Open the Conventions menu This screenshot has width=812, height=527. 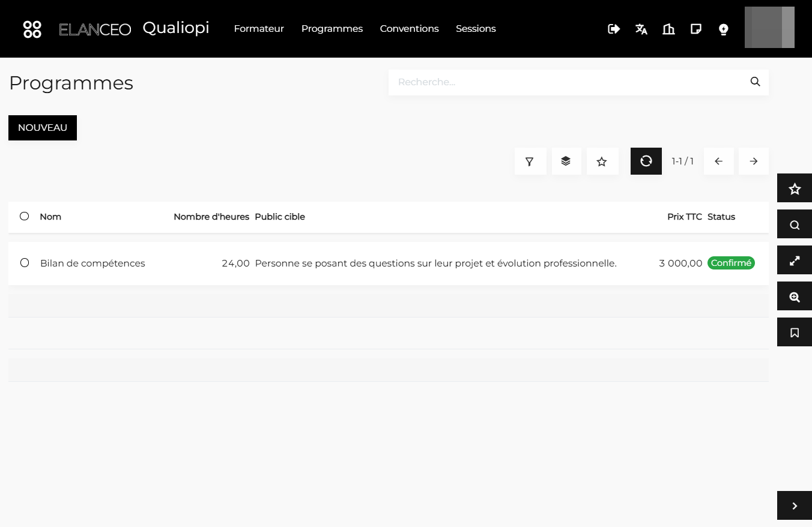point(410,29)
